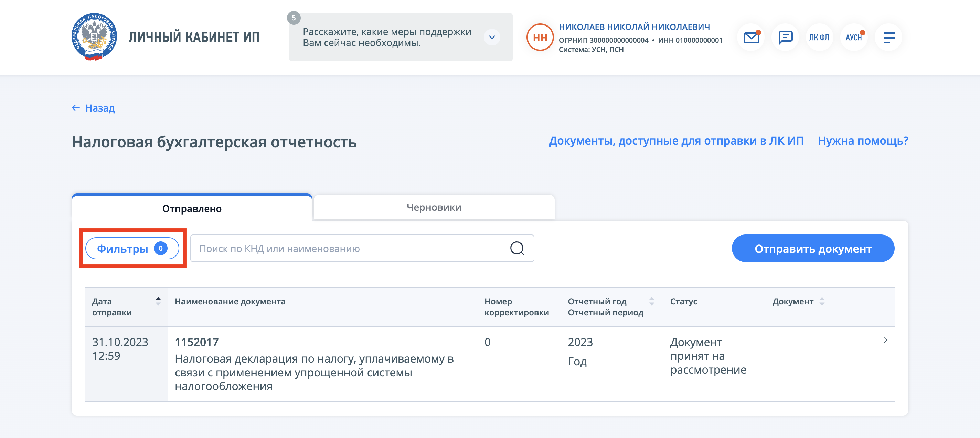Sort by Отчетный год column
This screenshot has width=980, height=438.
tap(652, 301)
